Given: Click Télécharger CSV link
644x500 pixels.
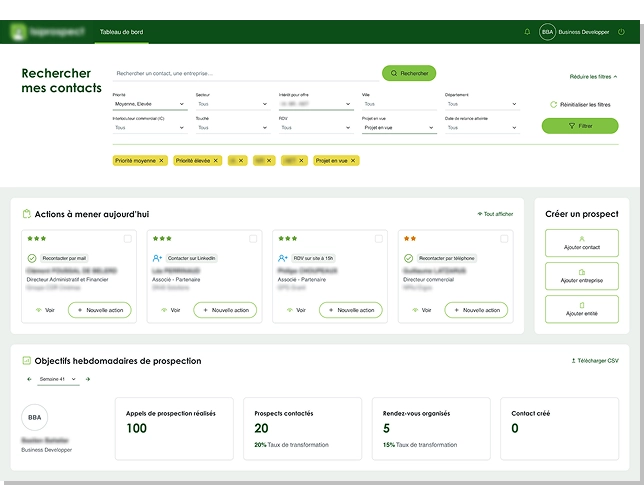Looking at the screenshot, I should (x=594, y=360).
